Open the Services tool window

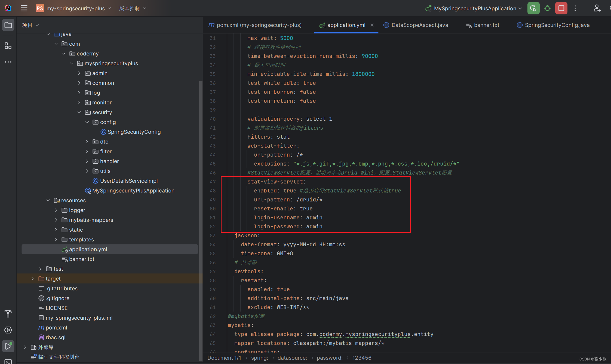click(x=8, y=330)
